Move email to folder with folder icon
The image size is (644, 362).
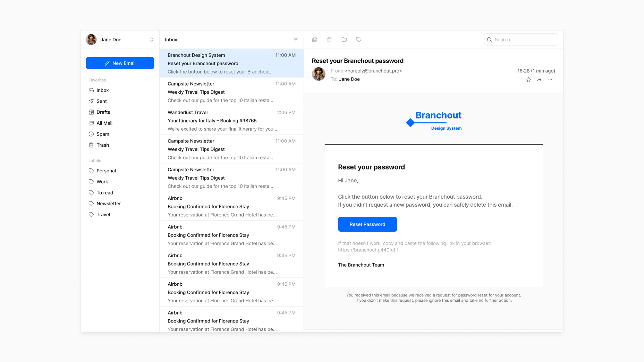click(344, 40)
